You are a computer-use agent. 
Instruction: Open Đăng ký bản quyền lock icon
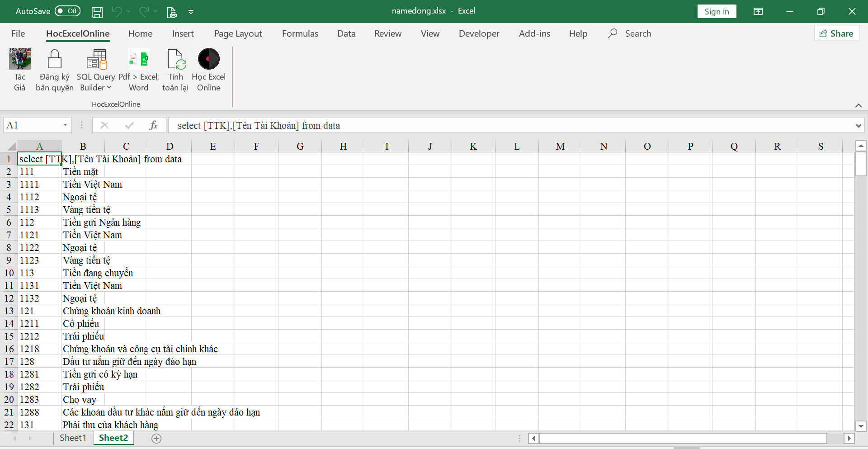(x=55, y=60)
